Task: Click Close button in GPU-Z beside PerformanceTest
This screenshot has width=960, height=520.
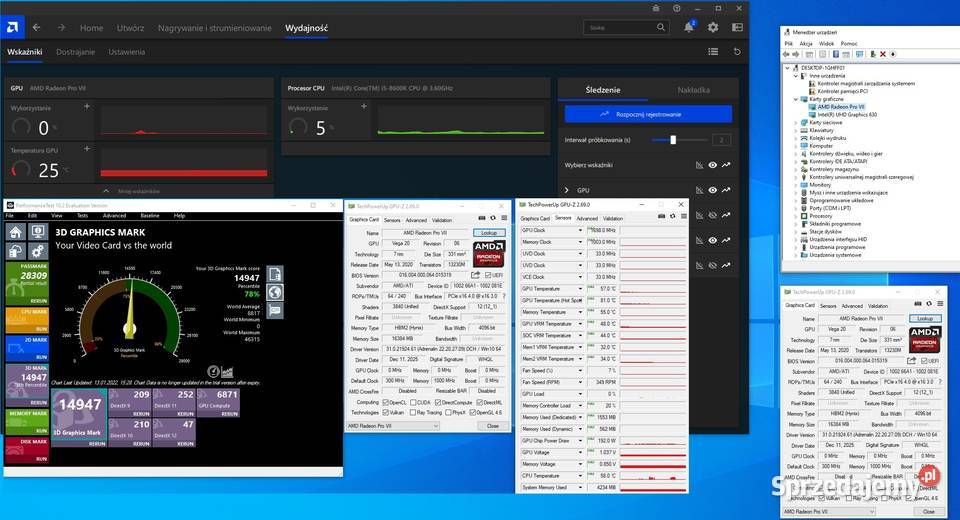Action: (x=492, y=426)
